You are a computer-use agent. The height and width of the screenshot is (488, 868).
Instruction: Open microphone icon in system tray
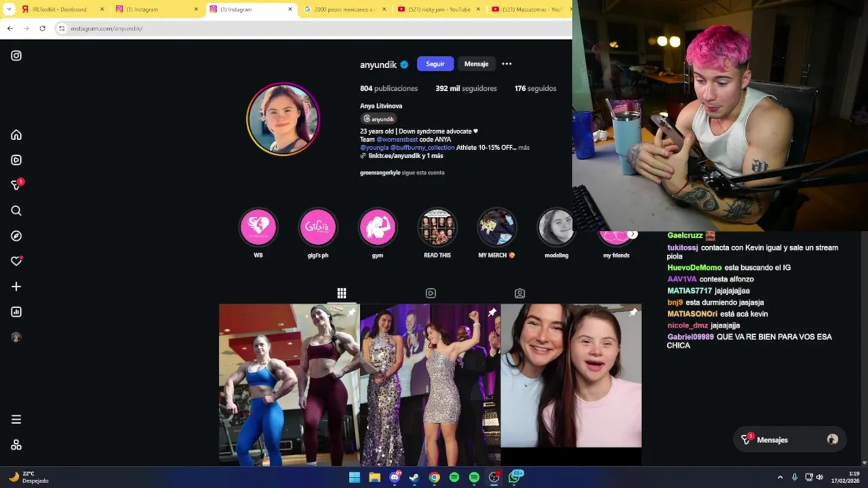[795, 477]
